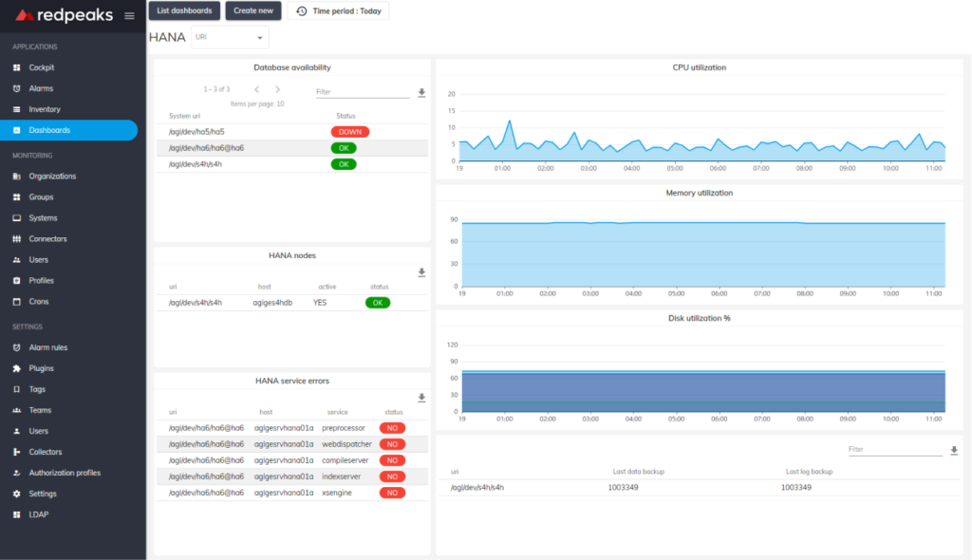Go to next page in Database availability

(x=277, y=89)
